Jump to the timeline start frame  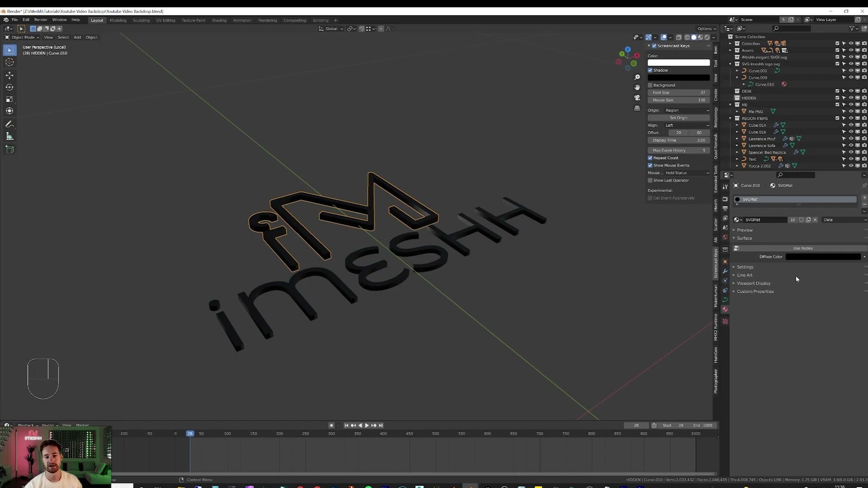(346, 425)
